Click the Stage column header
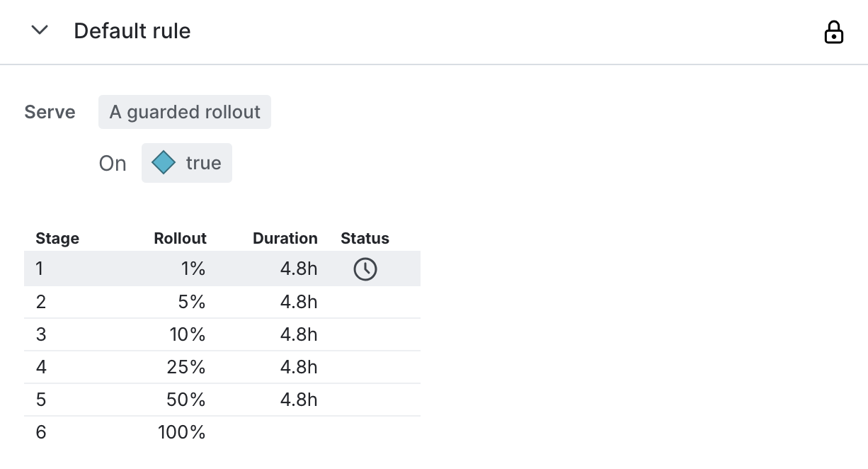Viewport: 868px width, 469px height. (x=57, y=239)
